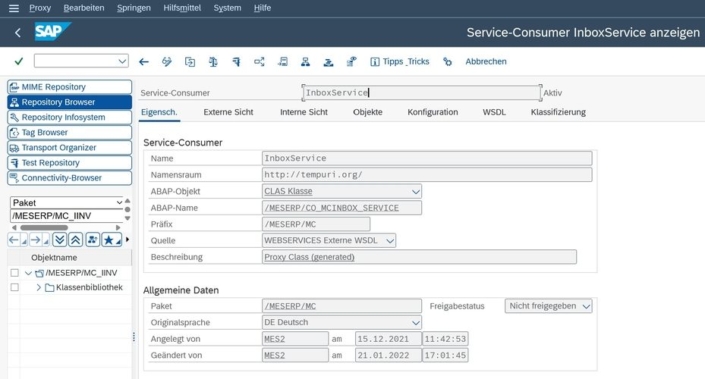Open Test Repository
Screen dimensions: 705x379
click(70, 163)
